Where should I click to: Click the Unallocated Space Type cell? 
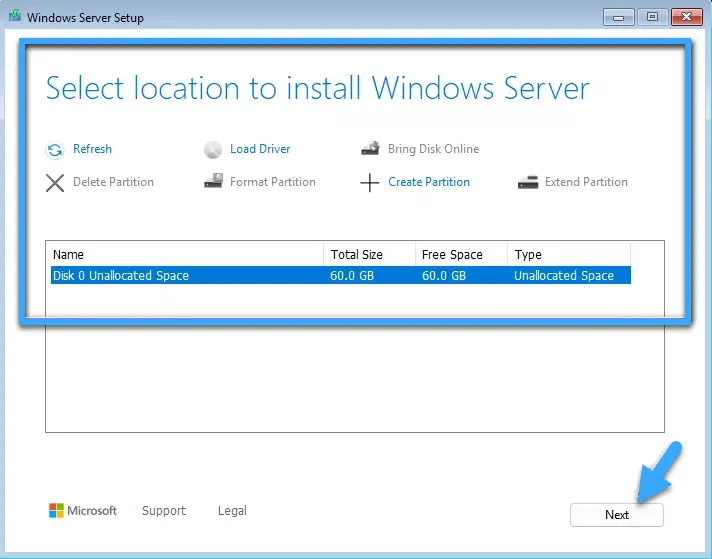(564, 276)
